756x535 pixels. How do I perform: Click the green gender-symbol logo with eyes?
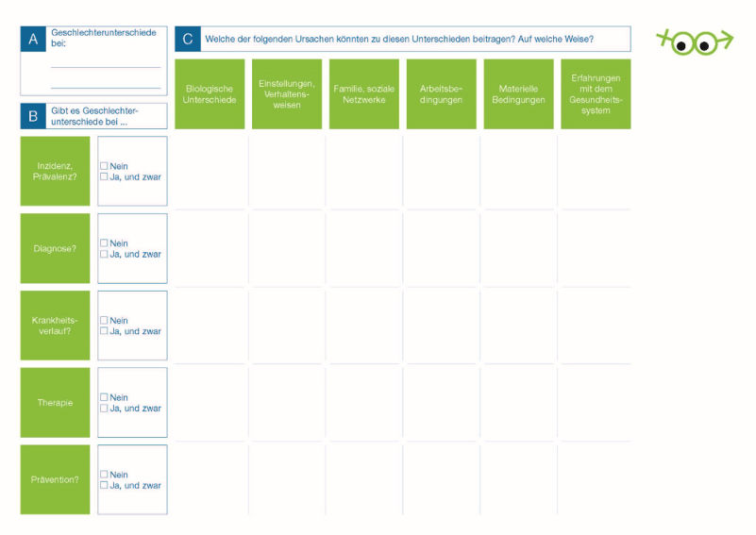tap(695, 42)
